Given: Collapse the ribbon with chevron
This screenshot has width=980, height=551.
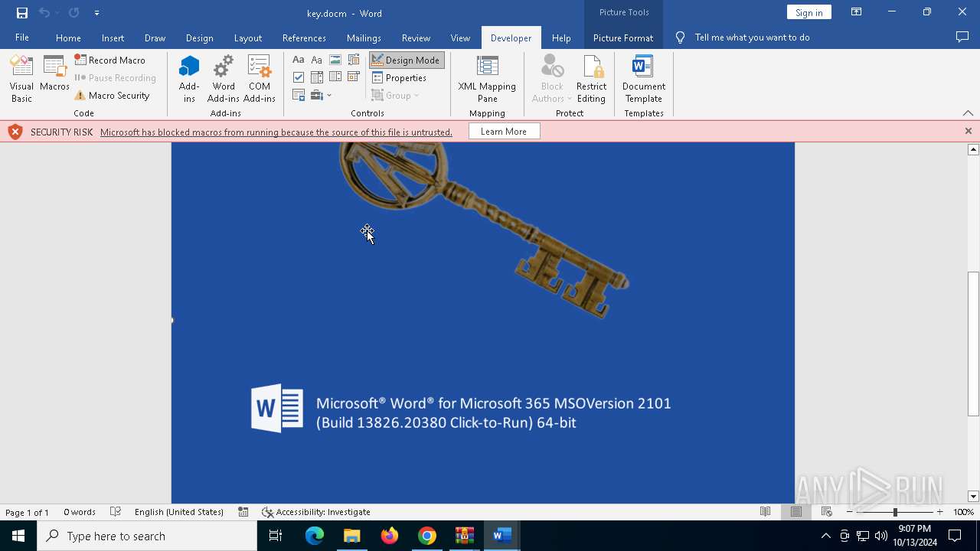Looking at the screenshot, I should coord(968,113).
